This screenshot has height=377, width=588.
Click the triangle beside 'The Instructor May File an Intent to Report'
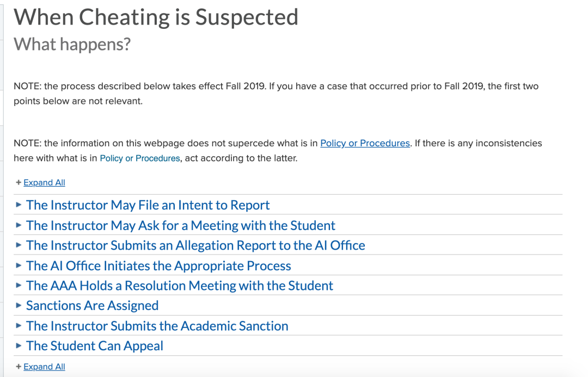19,205
